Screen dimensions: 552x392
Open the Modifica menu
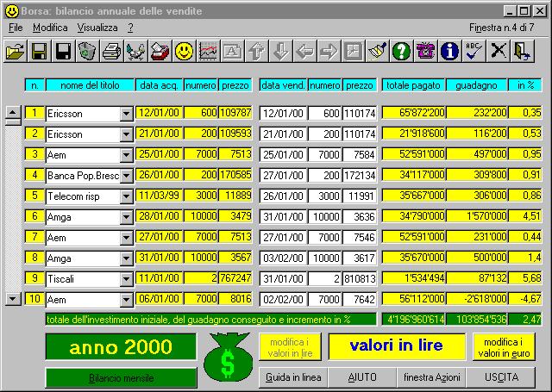(x=50, y=28)
